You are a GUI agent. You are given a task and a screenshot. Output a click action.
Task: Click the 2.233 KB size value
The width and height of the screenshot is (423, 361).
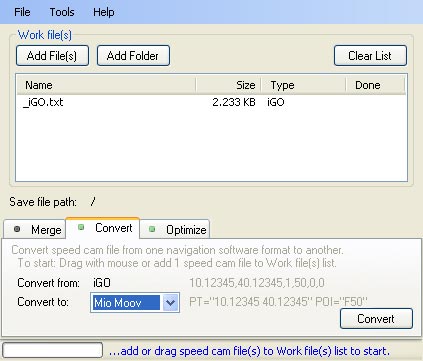[x=234, y=102]
